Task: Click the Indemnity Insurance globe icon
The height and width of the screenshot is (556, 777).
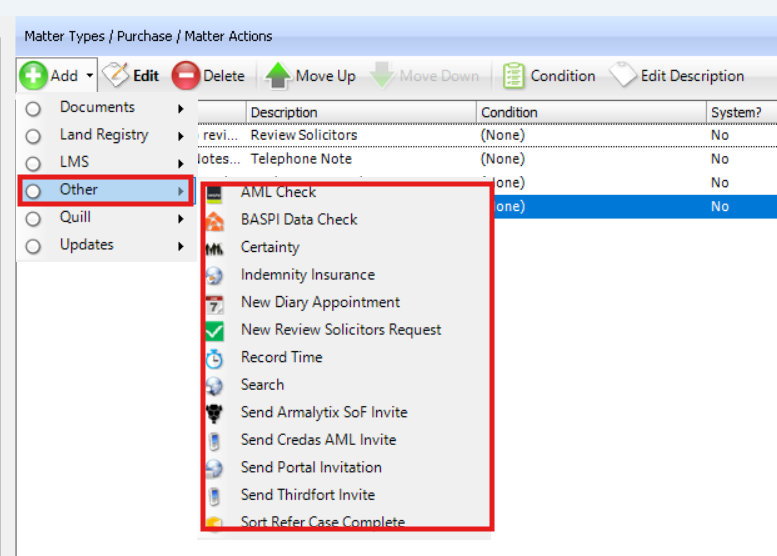Action: pyautogui.click(x=214, y=276)
